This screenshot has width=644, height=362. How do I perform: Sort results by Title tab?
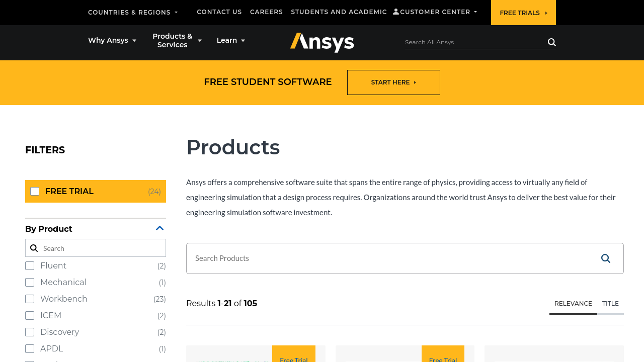click(x=610, y=304)
